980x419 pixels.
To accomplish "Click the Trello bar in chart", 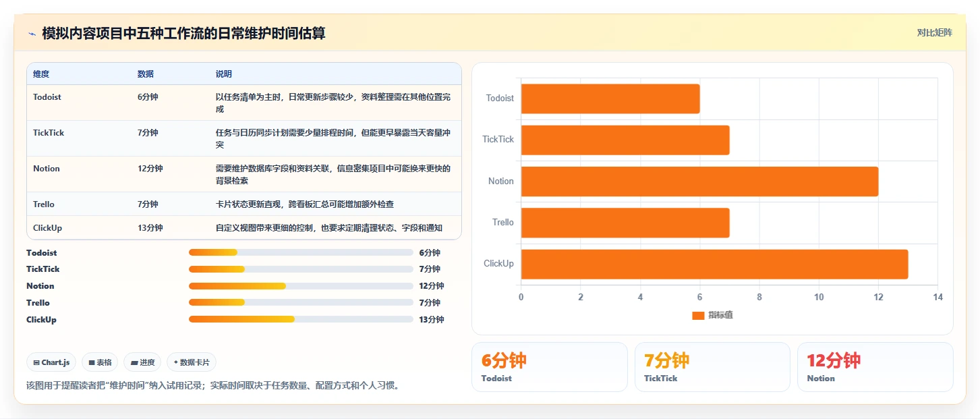I will 625,223.
